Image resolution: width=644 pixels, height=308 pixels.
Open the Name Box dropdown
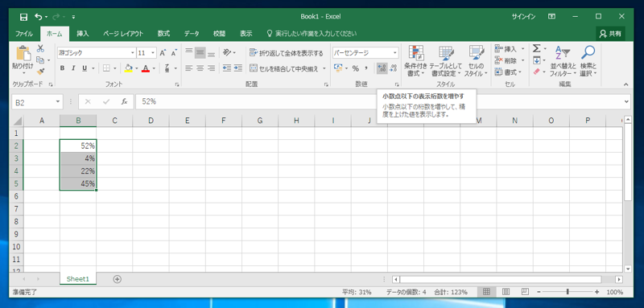click(x=58, y=101)
